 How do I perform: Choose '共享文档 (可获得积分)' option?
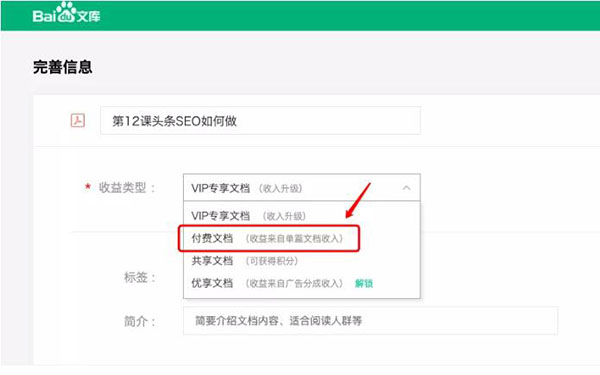click(x=302, y=261)
